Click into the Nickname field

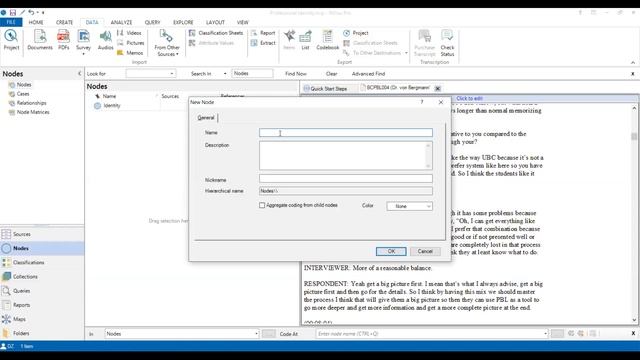[346, 179]
